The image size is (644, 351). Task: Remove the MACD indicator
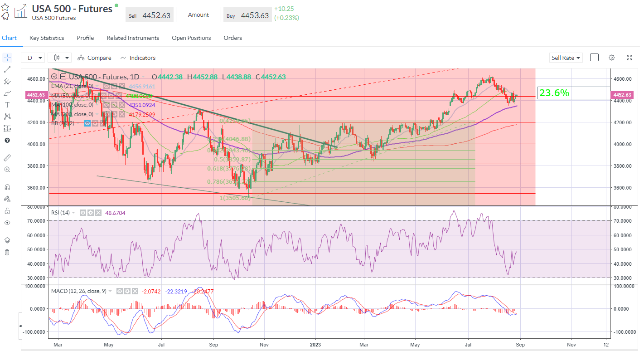point(135,291)
